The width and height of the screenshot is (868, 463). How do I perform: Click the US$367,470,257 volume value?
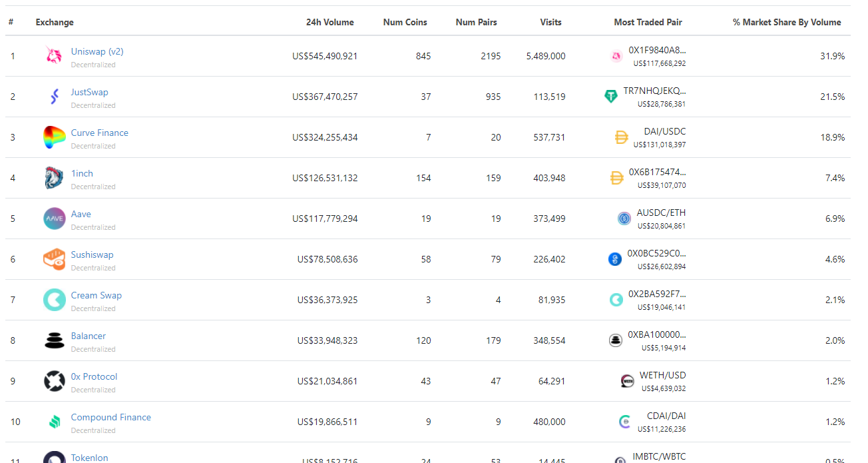[325, 97]
